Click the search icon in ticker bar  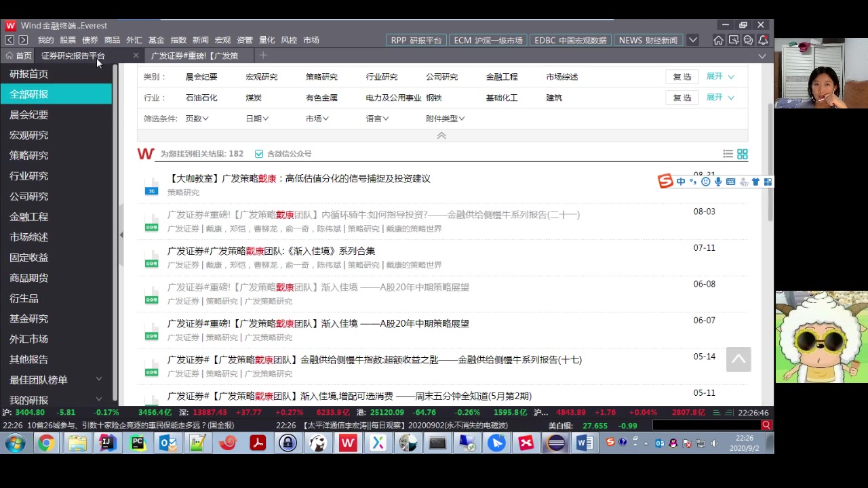(x=766, y=425)
